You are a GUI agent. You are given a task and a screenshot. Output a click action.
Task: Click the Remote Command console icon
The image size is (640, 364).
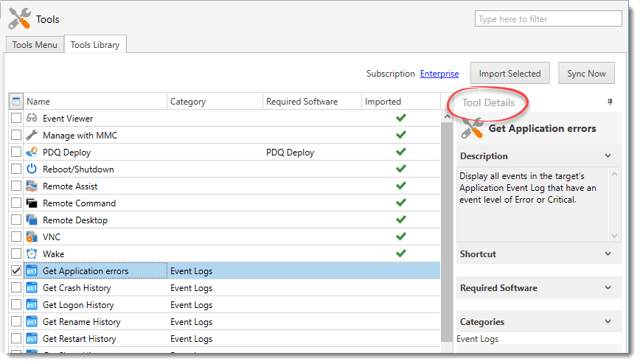coord(32,203)
